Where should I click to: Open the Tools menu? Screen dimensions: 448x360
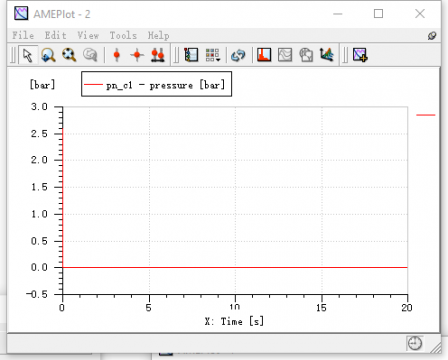[123, 35]
